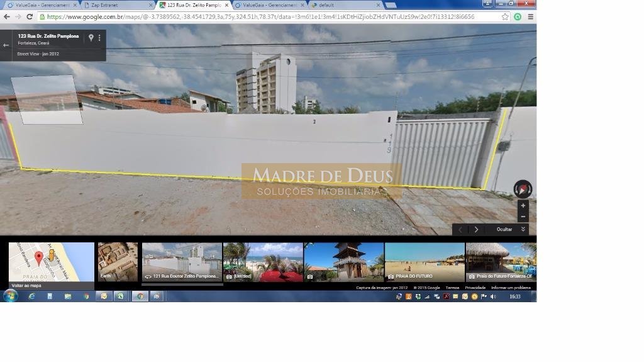Open the Privacidade link

pyautogui.click(x=475, y=288)
